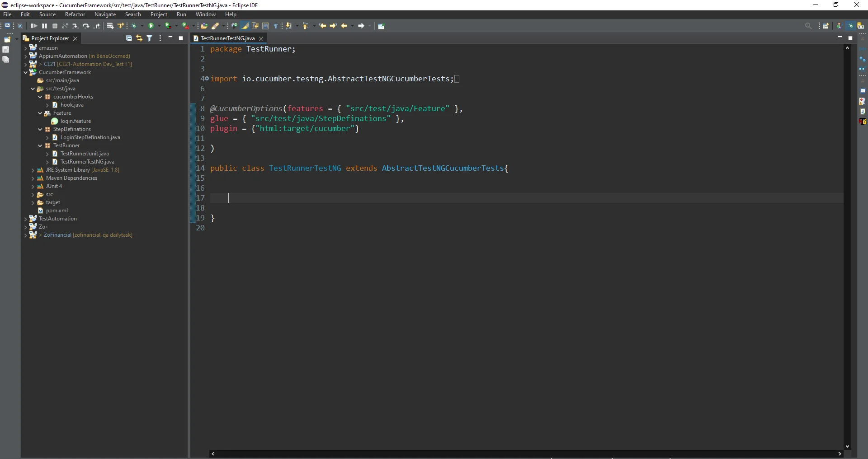Click the Resume green play icon
The width and height of the screenshot is (868, 459).
tap(34, 26)
